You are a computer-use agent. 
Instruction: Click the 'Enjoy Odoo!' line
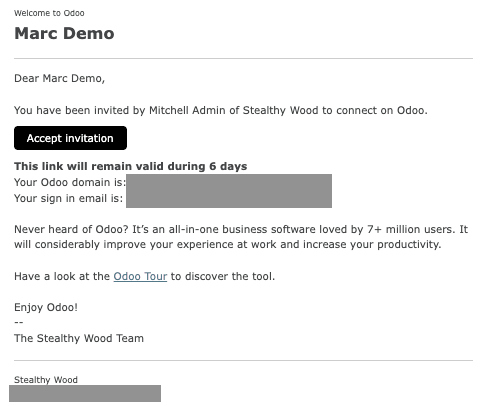pos(46,307)
